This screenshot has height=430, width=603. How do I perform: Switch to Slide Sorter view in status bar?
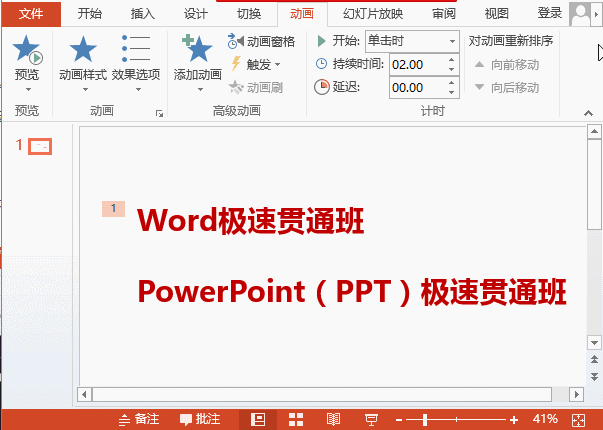click(296, 419)
